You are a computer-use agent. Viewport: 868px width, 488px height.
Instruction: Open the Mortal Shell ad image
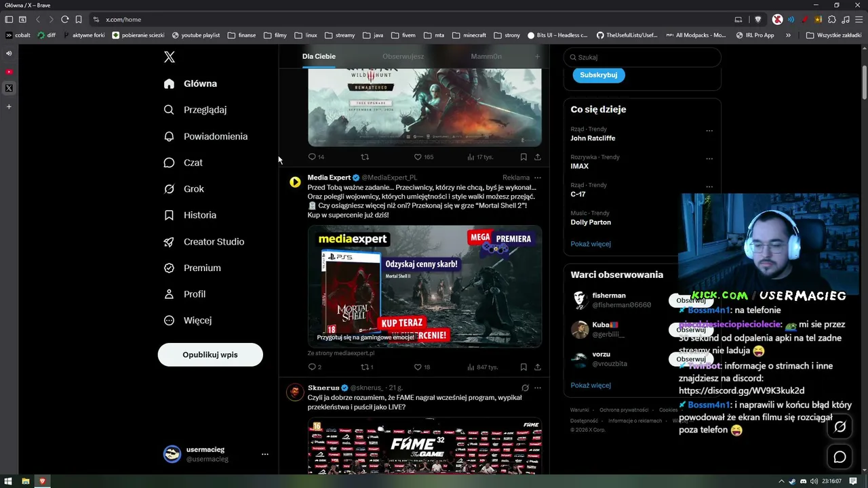pos(425,286)
